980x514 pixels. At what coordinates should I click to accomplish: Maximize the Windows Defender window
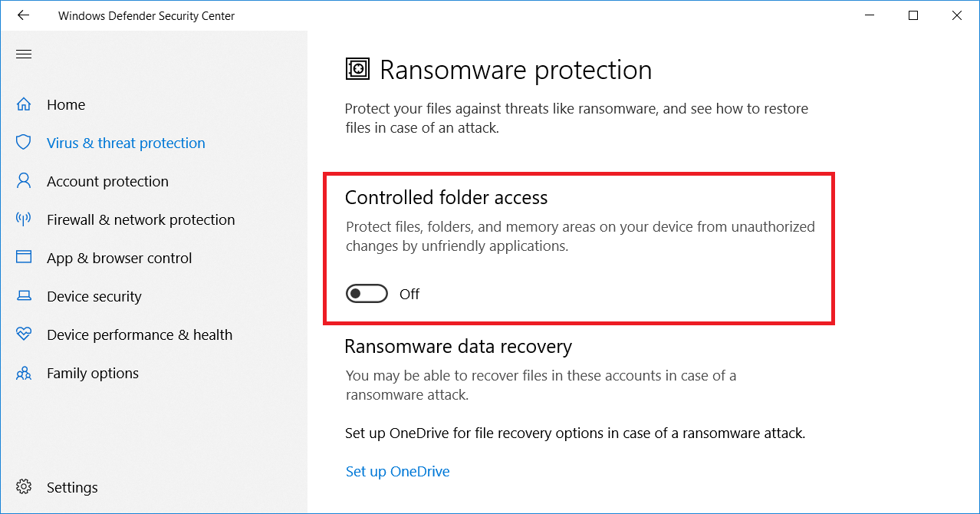(913, 15)
